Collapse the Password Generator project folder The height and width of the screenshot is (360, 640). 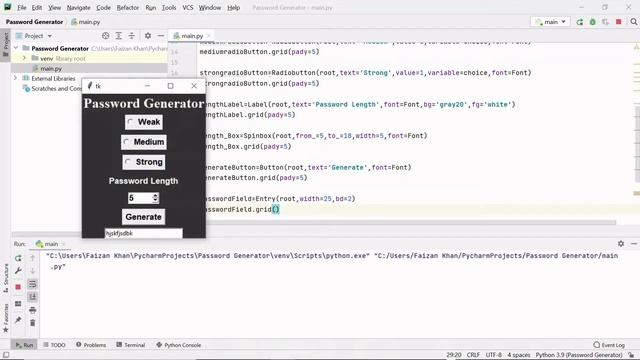(x=16, y=48)
